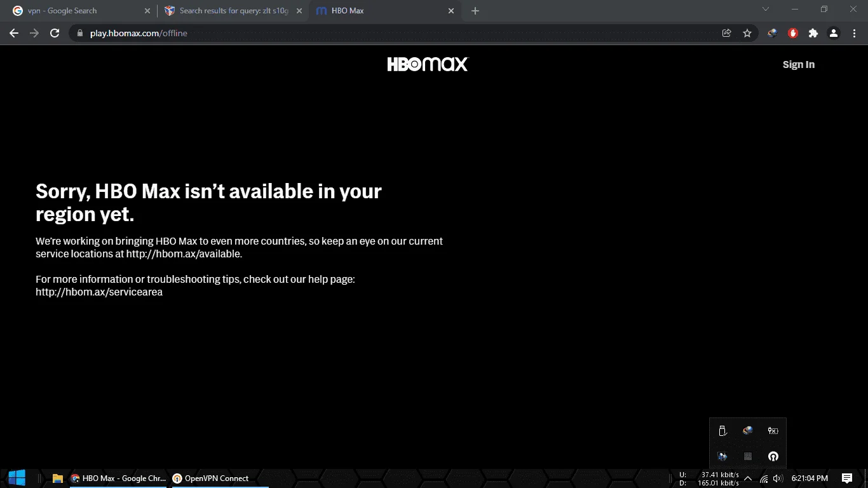Open a new tab with plus button
Viewport: 868px width, 488px height.
[x=475, y=11]
